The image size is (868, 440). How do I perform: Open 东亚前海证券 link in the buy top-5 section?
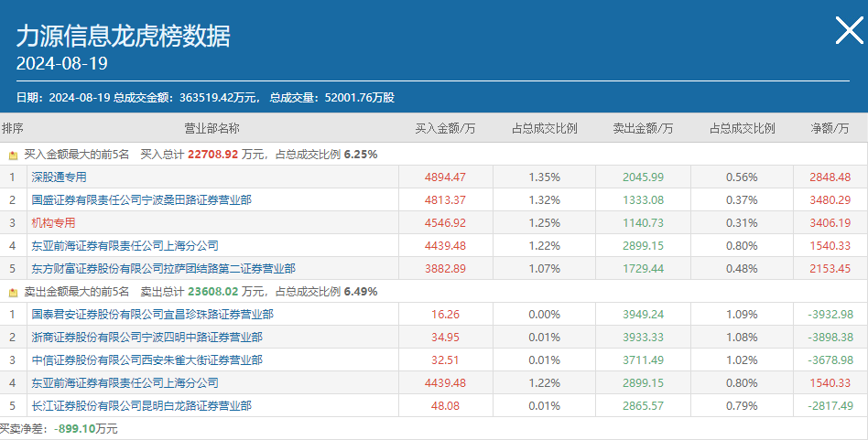pyautogui.click(x=125, y=245)
